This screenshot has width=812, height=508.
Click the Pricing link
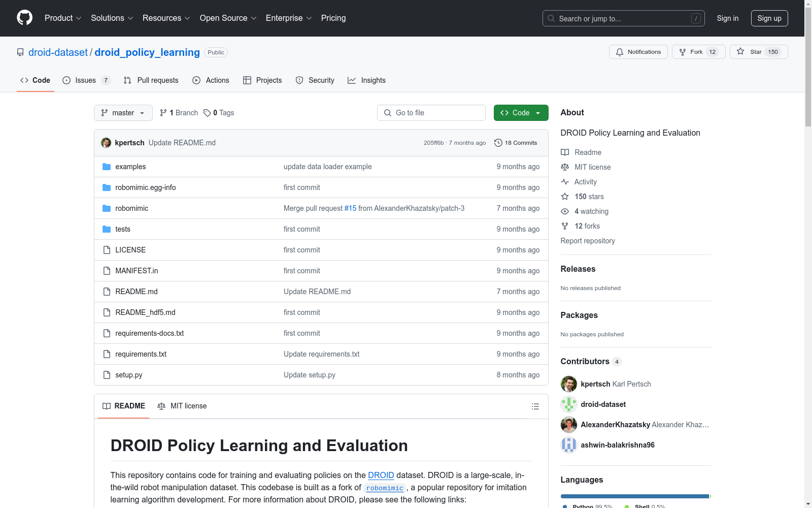[x=333, y=18]
